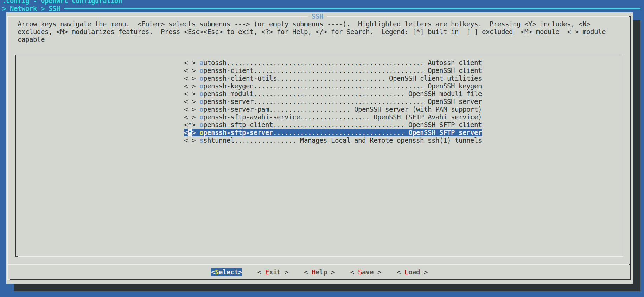
Task: Click the 'OpenSSH keygen' description
Action: click(x=455, y=86)
